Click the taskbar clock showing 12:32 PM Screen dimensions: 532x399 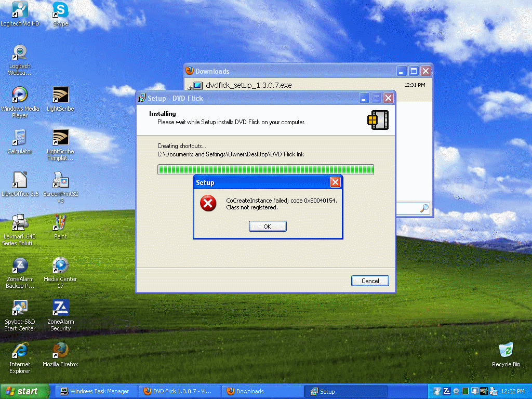click(x=513, y=391)
